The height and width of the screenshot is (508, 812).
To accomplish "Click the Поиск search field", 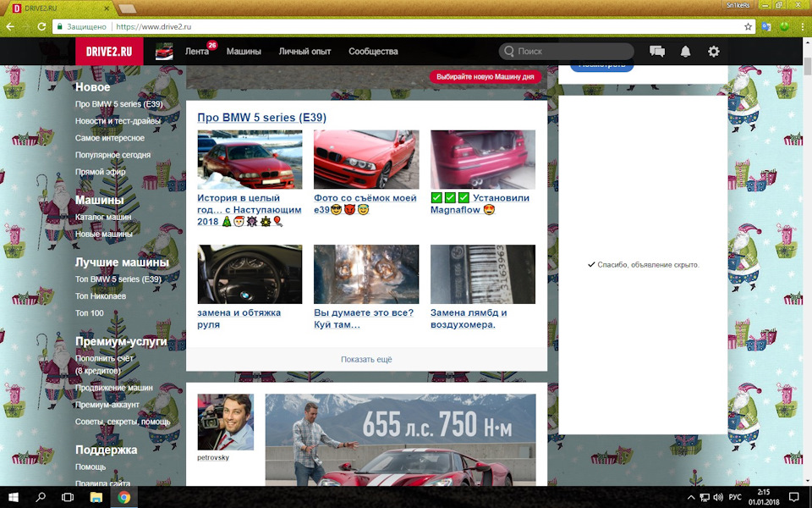I will pos(566,52).
